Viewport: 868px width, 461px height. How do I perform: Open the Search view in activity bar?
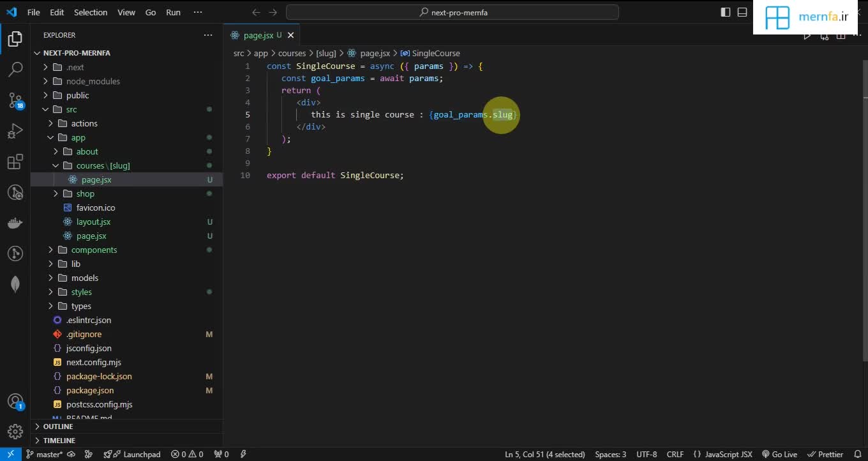coord(15,69)
